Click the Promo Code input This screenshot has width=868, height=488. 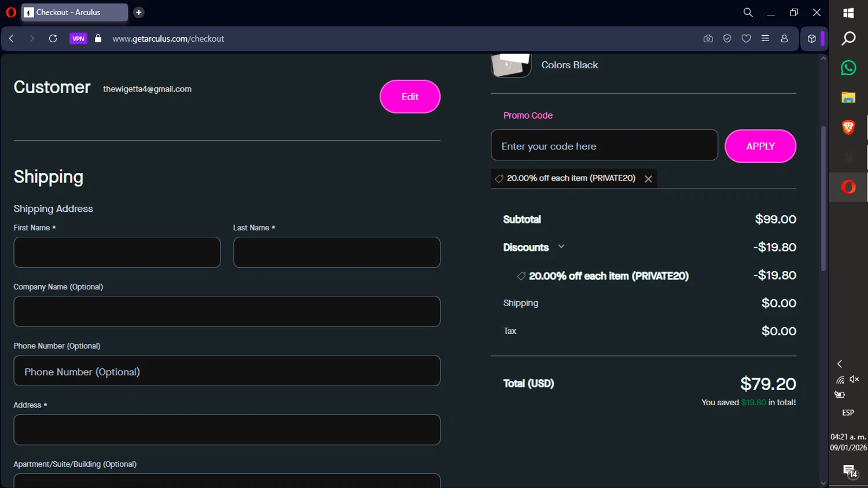[604, 145]
